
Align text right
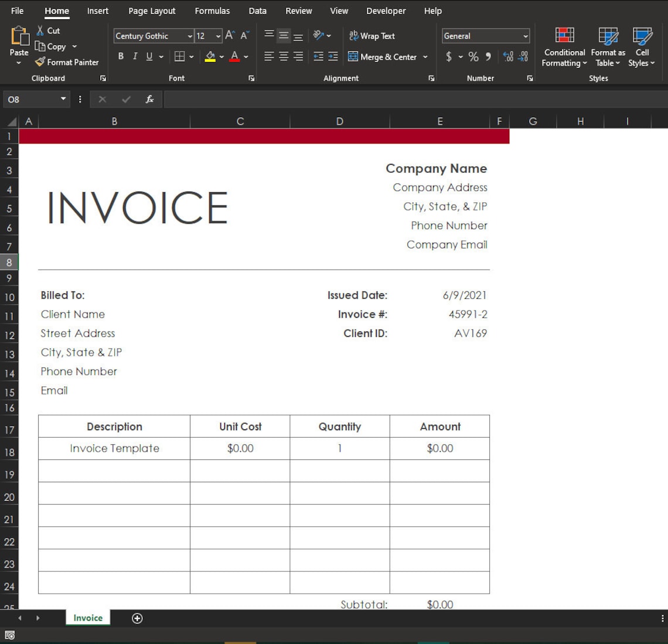tap(298, 56)
